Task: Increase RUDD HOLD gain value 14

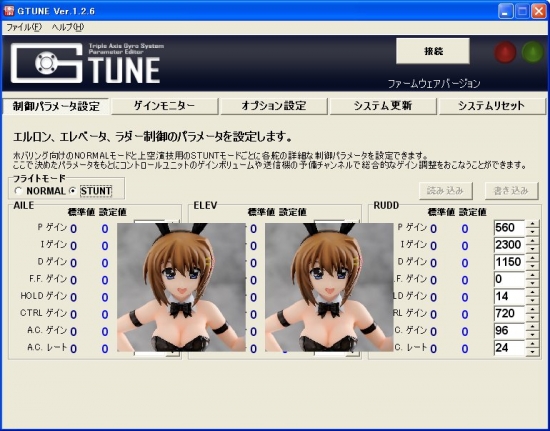Action: click(532, 292)
